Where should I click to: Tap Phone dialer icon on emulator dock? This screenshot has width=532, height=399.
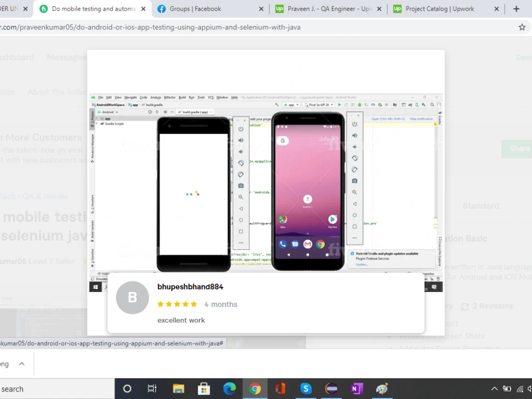click(x=282, y=244)
